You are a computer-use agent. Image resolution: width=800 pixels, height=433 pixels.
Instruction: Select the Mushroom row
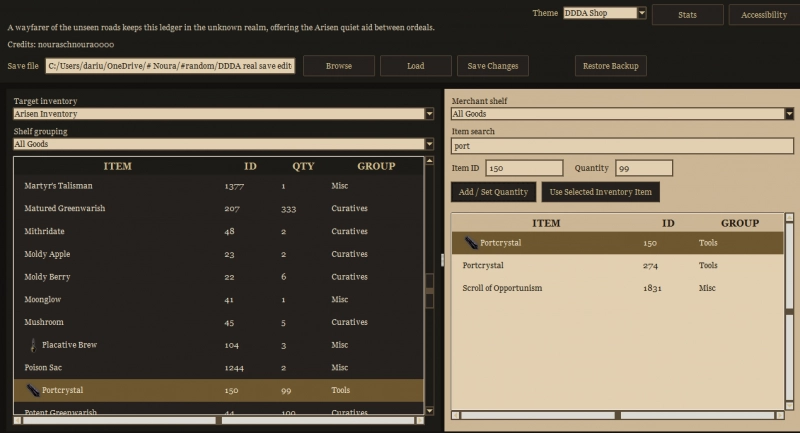pyautogui.click(x=218, y=322)
